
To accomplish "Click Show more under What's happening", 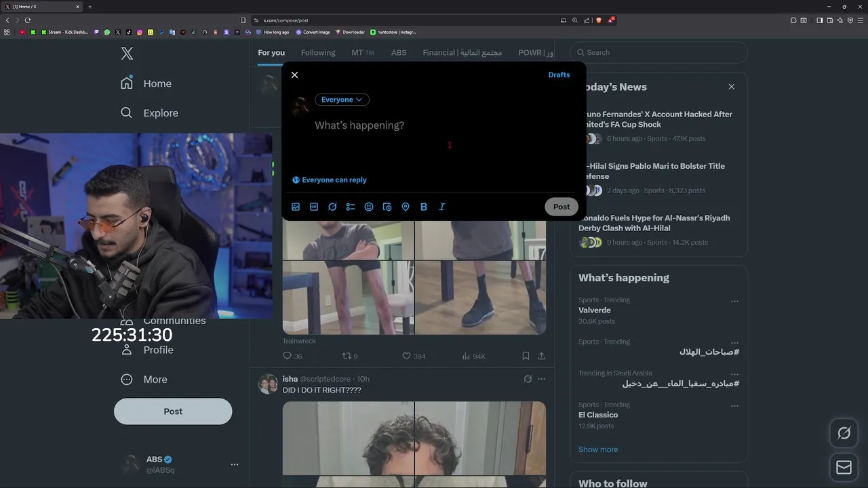I will pos(598,449).
